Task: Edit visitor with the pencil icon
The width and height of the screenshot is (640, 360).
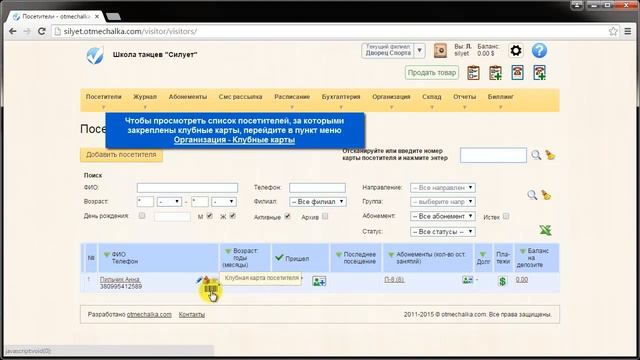Action: (199, 280)
